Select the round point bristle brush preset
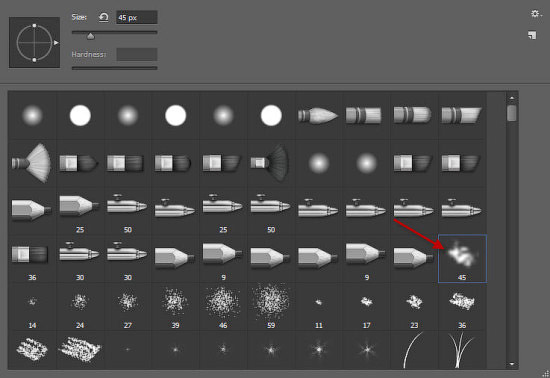 pos(318,115)
